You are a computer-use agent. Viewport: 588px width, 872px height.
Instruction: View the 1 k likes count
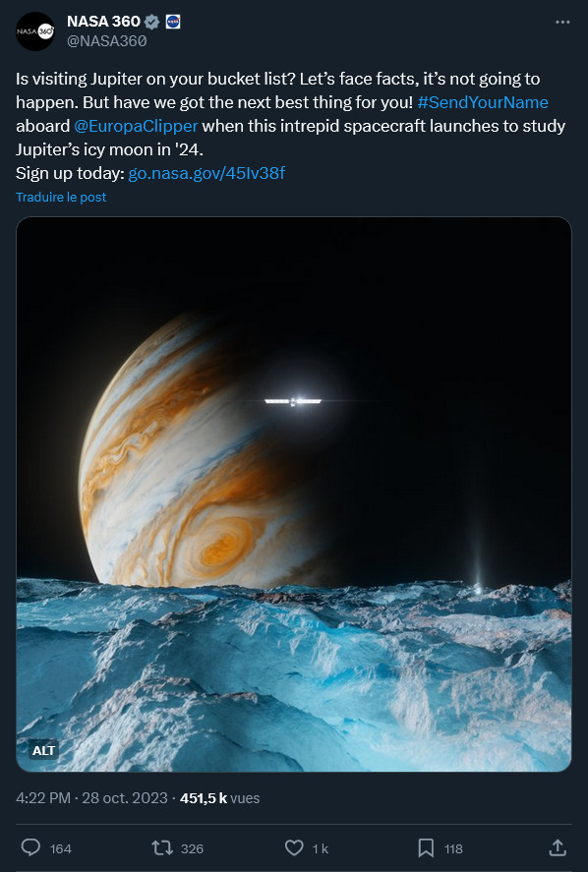click(320, 848)
